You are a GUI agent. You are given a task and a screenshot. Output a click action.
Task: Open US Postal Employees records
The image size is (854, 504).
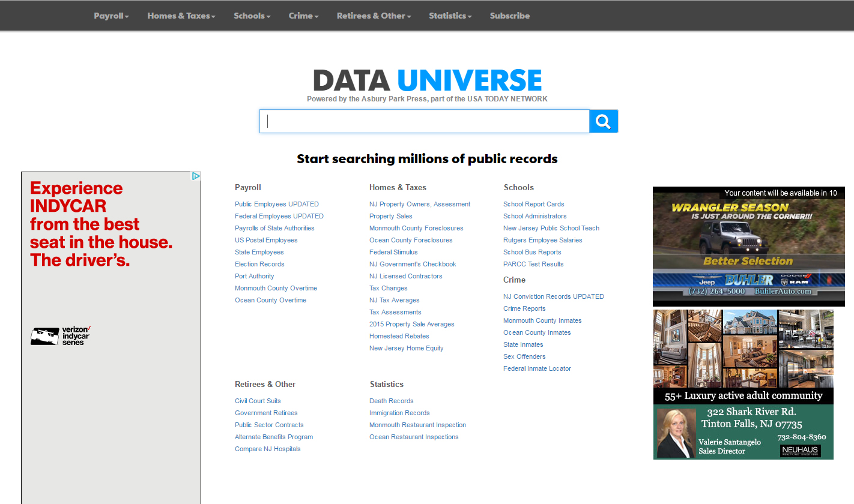(266, 240)
